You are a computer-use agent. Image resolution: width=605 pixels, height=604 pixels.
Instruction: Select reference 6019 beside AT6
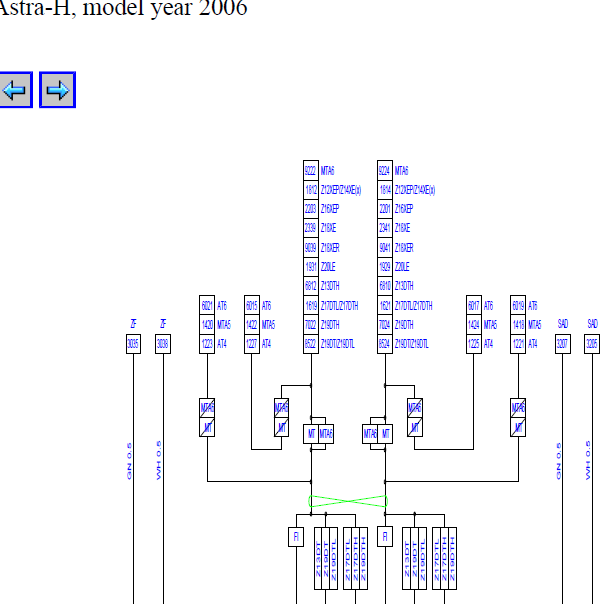(518, 306)
